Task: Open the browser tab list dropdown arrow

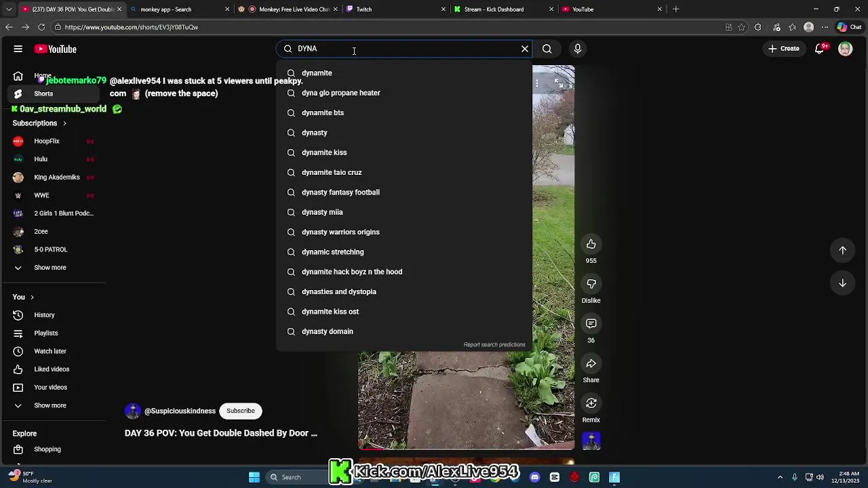Action: 9,9
